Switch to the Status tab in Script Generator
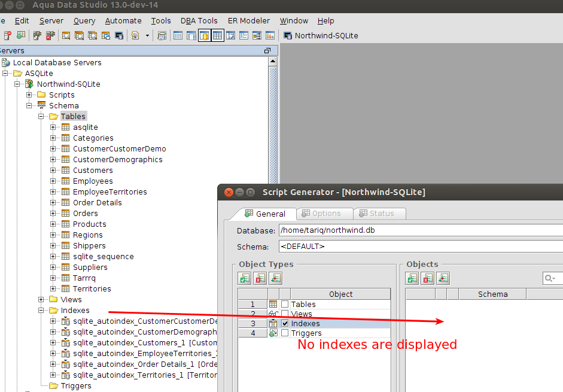This screenshot has height=392, width=563. click(380, 214)
